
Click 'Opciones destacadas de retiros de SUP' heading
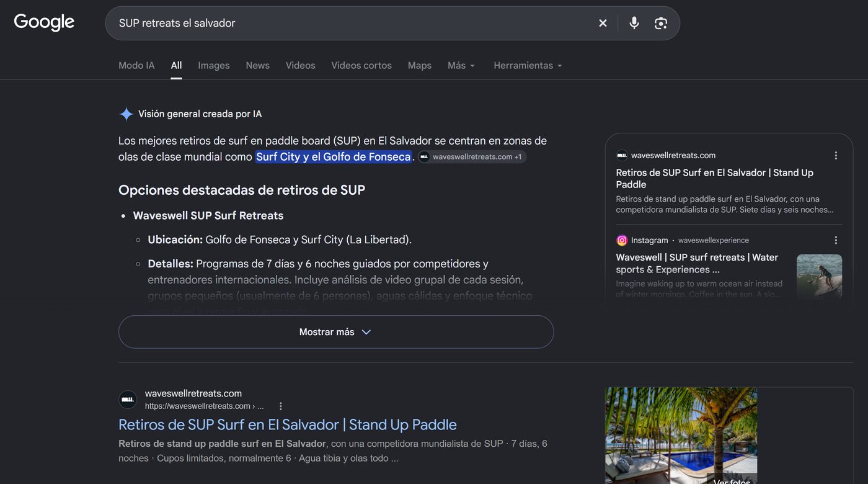pyautogui.click(x=242, y=190)
